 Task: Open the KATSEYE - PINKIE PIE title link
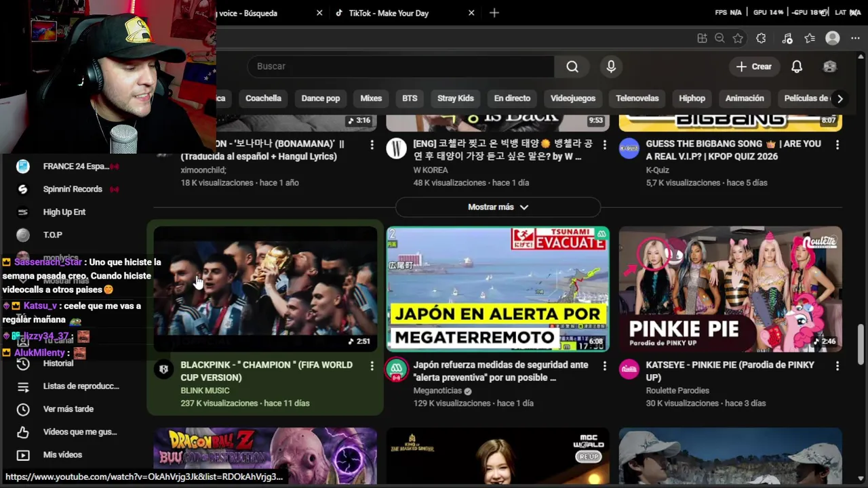(730, 371)
